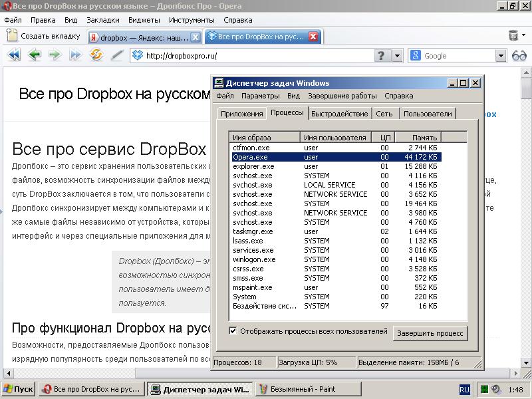Select the explorer.exe process row
532x399 pixels.
336,166
